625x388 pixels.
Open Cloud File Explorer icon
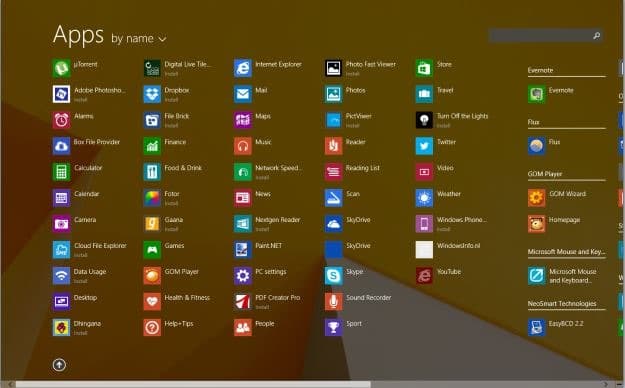(x=61, y=250)
